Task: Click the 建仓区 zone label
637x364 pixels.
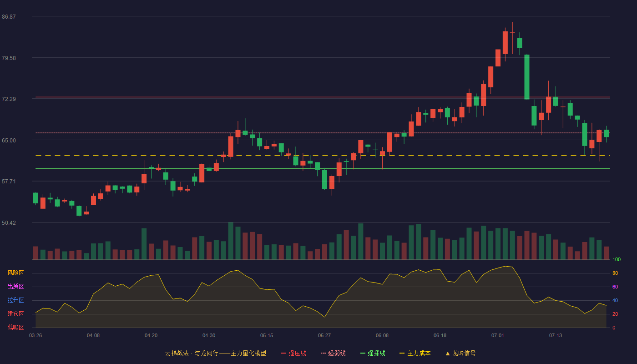Action: [15, 314]
